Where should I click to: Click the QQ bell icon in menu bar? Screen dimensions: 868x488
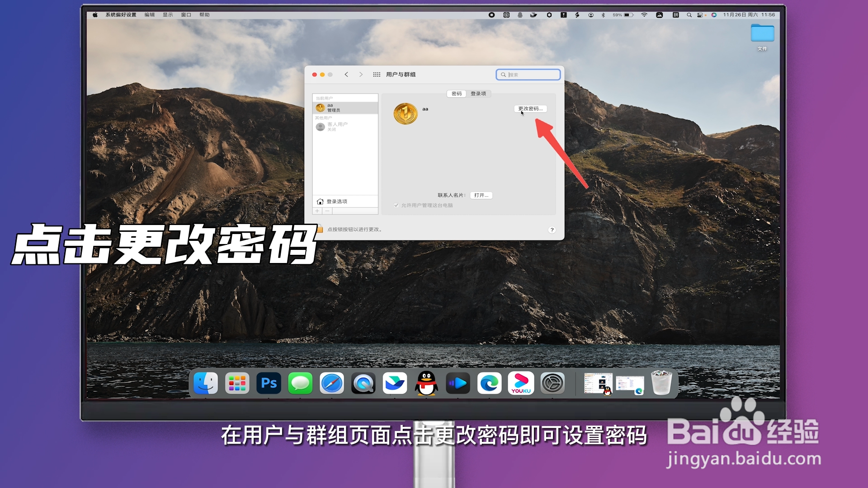(x=520, y=15)
